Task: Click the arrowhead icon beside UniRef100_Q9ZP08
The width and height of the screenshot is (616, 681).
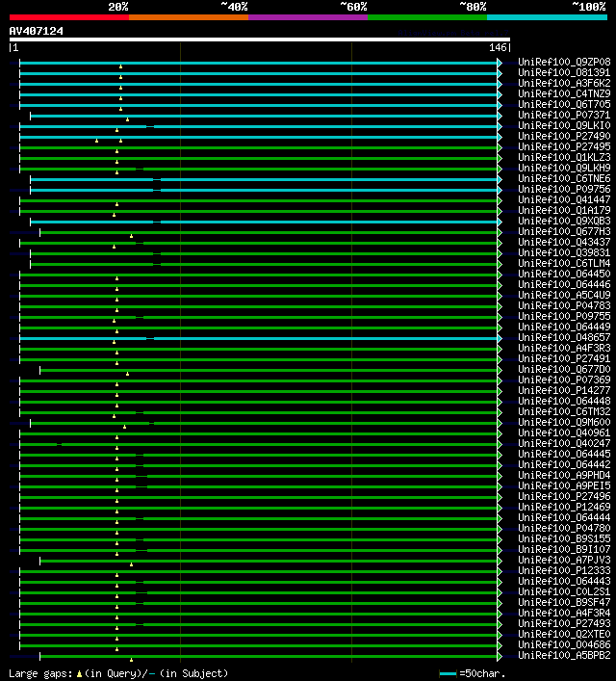Action: coord(500,63)
